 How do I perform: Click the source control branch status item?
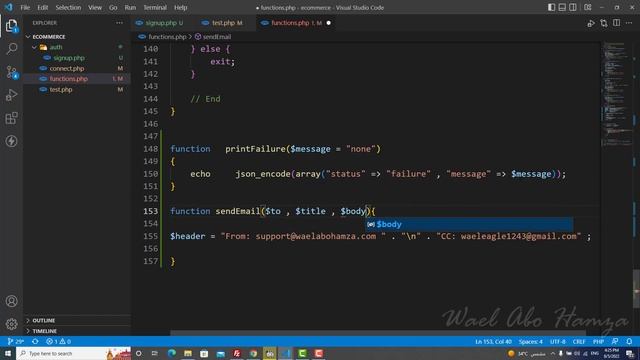click(16, 341)
